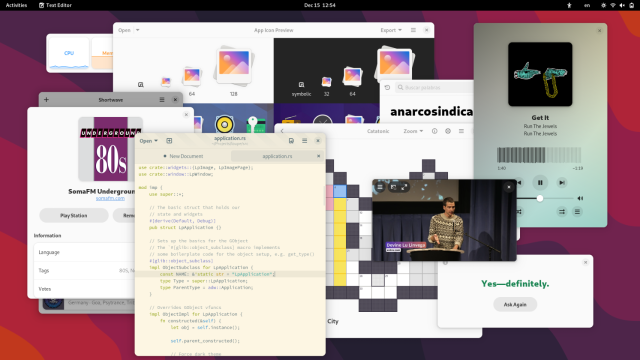Select the blue highlighted crossword cell
This screenshot has height=360, width=640.
(x=340, y=191)
